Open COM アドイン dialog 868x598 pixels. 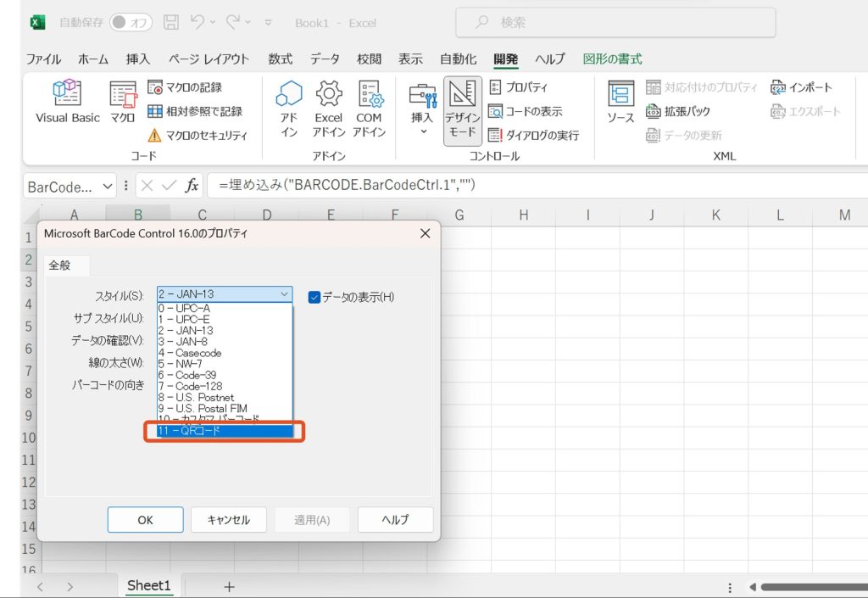point(369,109)
